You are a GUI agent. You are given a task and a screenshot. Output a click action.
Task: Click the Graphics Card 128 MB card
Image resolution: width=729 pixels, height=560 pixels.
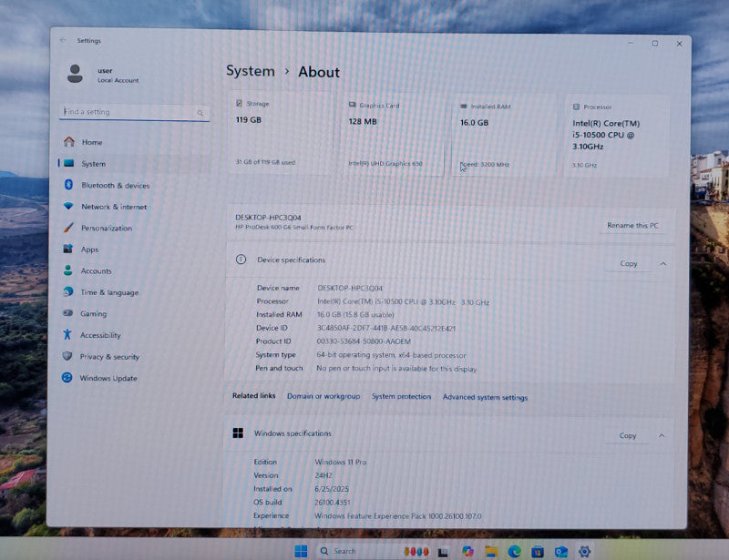(x=393, y=135)
